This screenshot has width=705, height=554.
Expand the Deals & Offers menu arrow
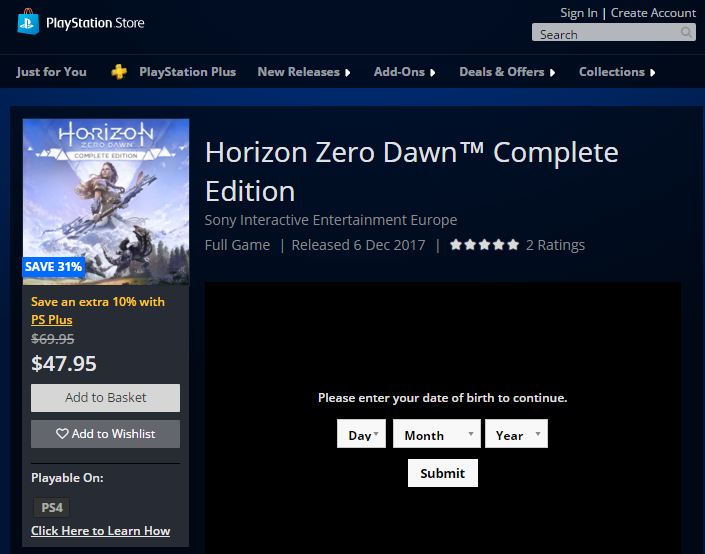click(552, 73)
